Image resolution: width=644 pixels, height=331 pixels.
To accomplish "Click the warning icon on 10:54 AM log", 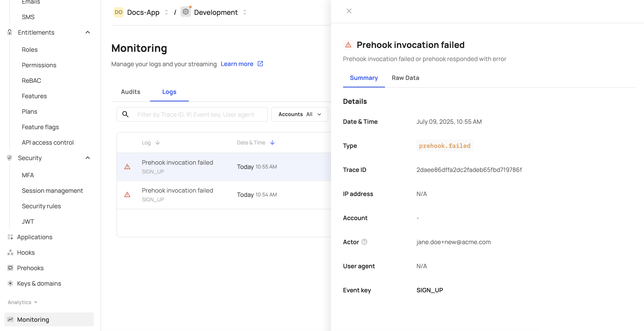I will pos(127,195).
